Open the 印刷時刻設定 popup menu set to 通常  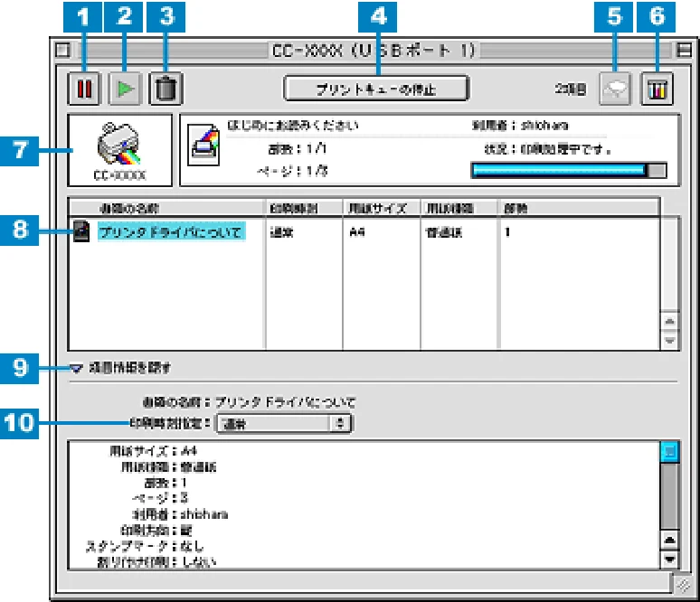[x=284, y=423]
